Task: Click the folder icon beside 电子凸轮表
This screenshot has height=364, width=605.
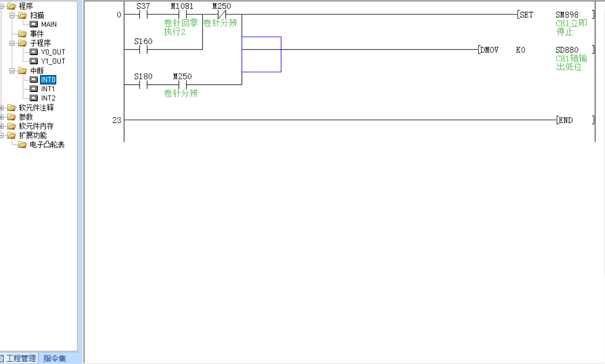Action: (x=23, y=144)
